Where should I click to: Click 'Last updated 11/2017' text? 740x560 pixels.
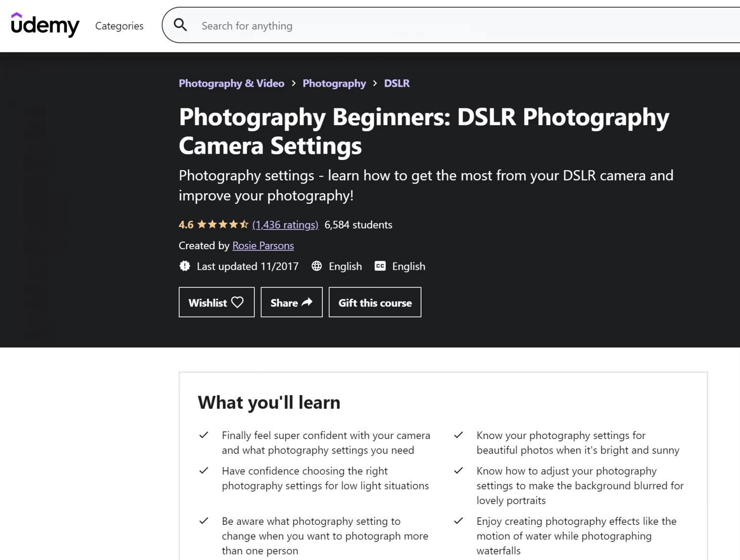(248, 267)
